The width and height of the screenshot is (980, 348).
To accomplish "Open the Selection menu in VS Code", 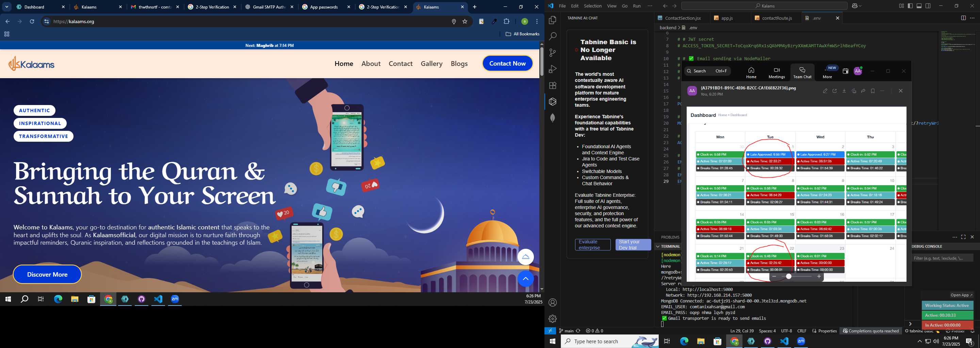I will 593,6.
